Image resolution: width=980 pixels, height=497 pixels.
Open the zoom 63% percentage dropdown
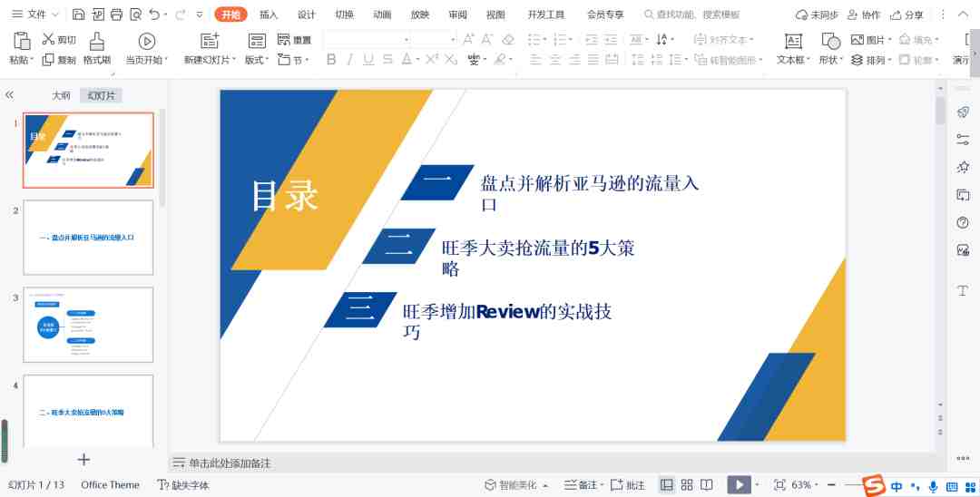(804, 484)
